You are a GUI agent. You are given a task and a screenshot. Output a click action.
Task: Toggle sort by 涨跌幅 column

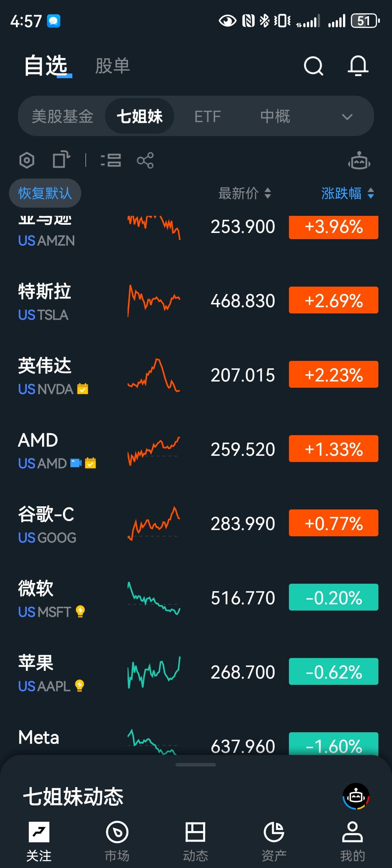click(348, 193)
